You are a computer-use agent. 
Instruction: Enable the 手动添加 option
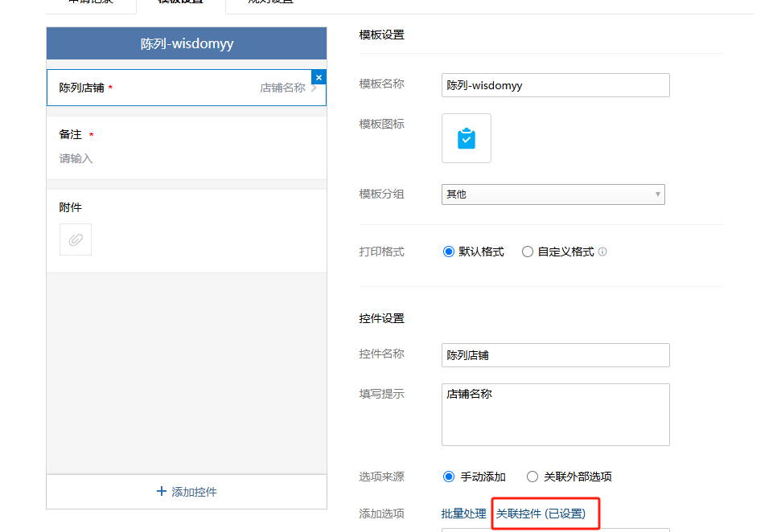(449, 476)
